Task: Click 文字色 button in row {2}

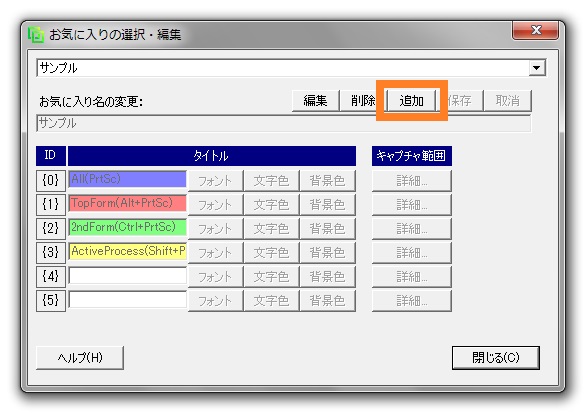Action: pos(271,228)
